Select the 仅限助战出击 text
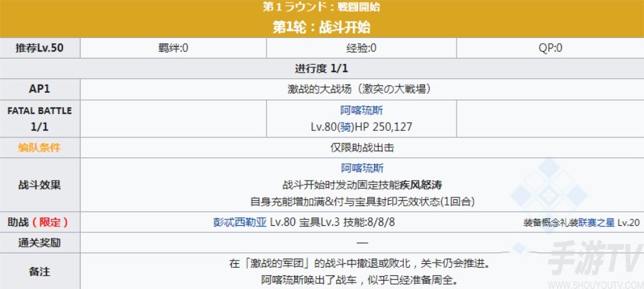The height and width of the screenshot is (289, 644). [x=362, y=147]
